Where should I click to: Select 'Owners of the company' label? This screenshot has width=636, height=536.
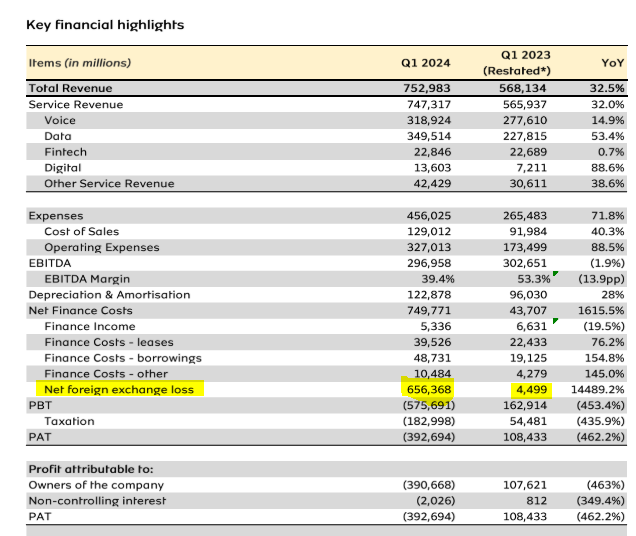tap(96, 485)
